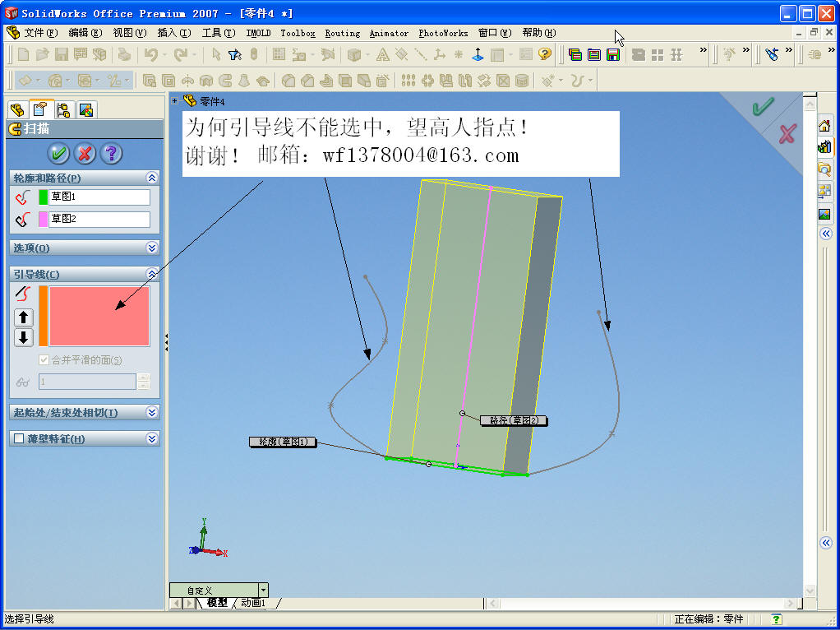Expand the 零件4 flyout tree node

174,101
